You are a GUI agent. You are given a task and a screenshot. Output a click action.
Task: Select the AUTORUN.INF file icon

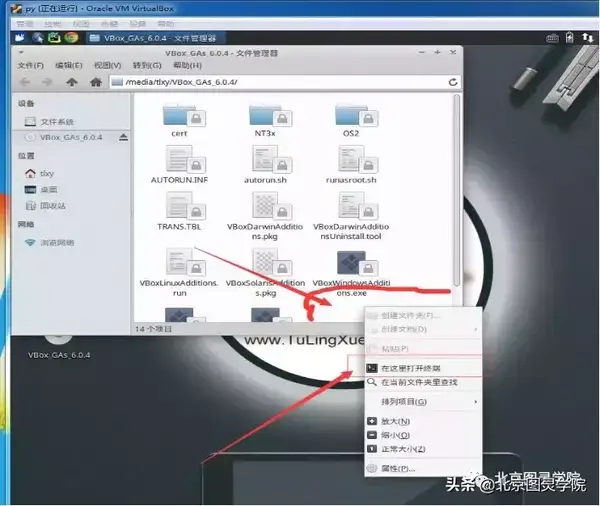point(186,159)
